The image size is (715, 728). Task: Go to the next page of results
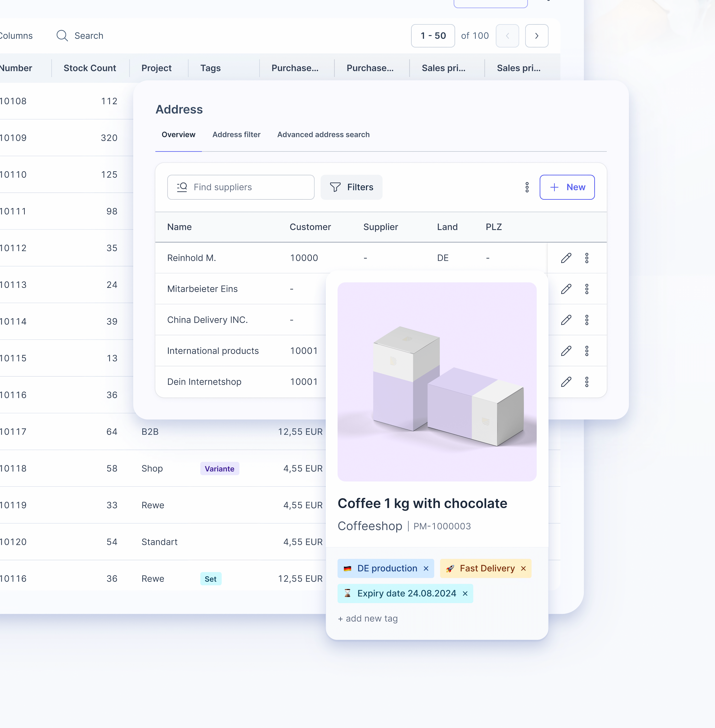(537, 36)
